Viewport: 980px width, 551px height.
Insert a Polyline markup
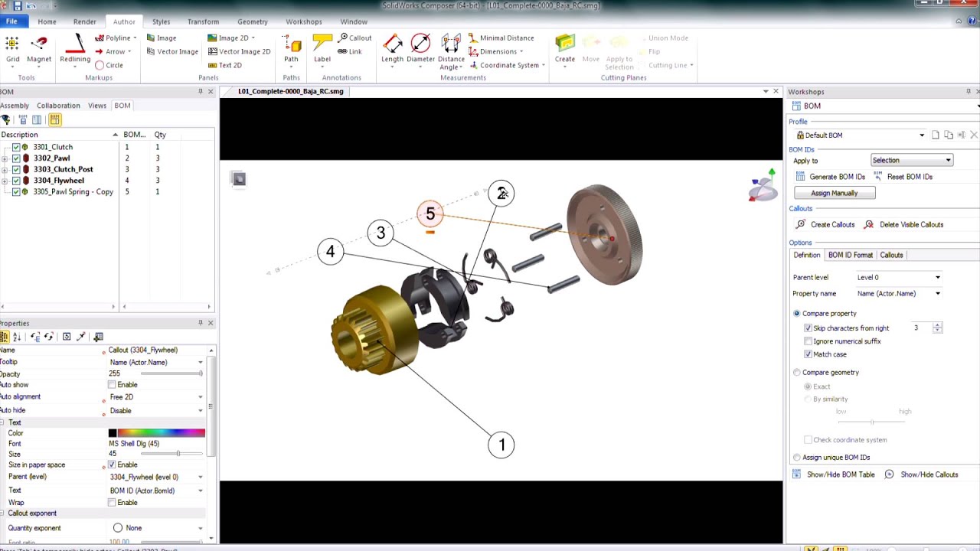(x=116, y=37)
